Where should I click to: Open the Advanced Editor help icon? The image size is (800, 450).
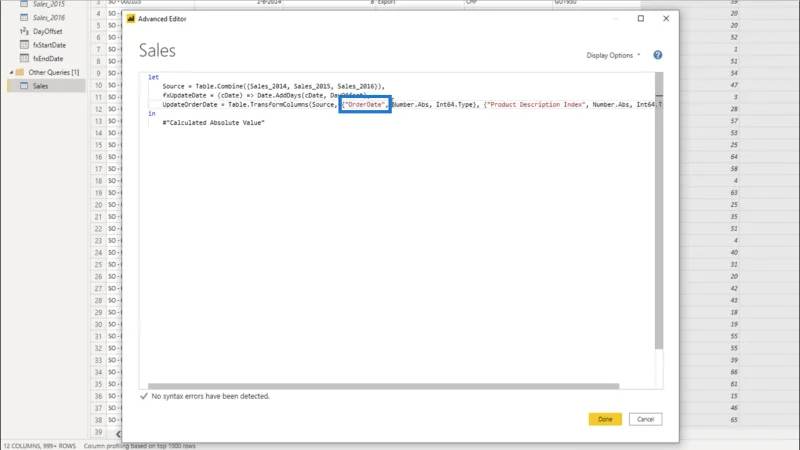tap(658, 55)
